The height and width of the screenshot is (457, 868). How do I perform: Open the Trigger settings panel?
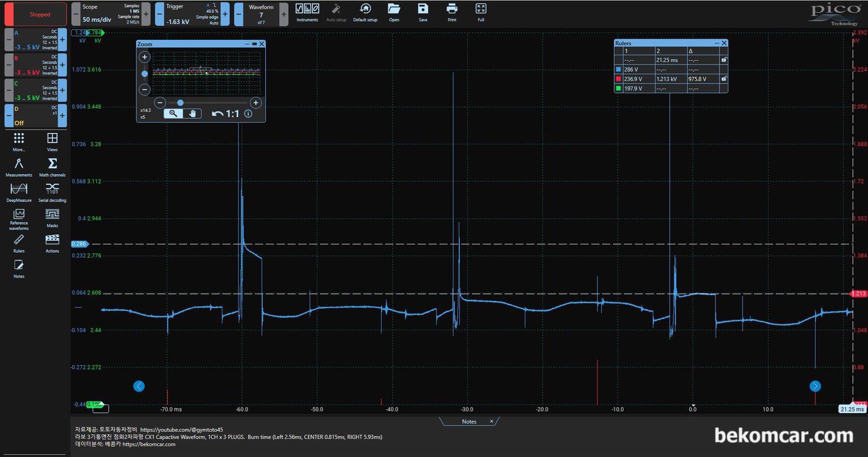[188, 14]
